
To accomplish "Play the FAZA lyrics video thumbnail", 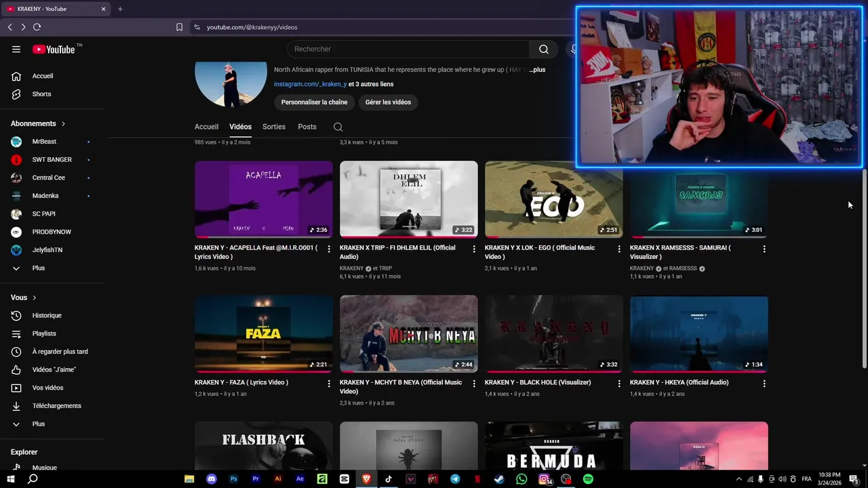I will 264,334.
